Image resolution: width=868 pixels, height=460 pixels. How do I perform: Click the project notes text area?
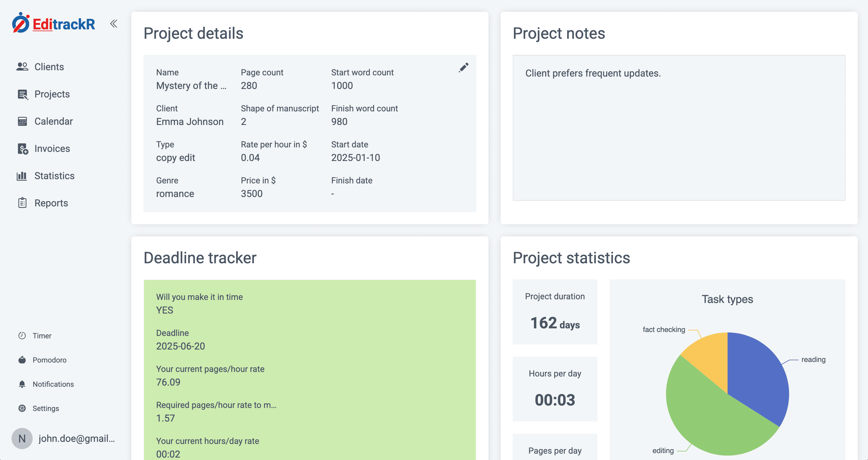[x=679, y=128]
